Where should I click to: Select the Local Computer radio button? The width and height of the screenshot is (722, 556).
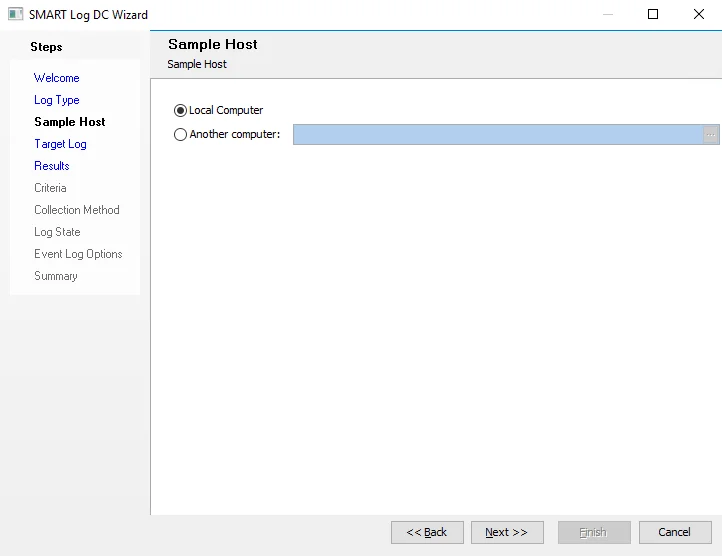point(180,111)
